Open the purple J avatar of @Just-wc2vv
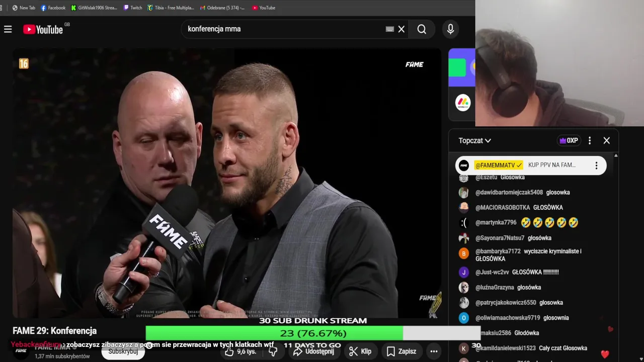Image resolution: width=644 pixels, height=362 pixels. pos(464,272)
